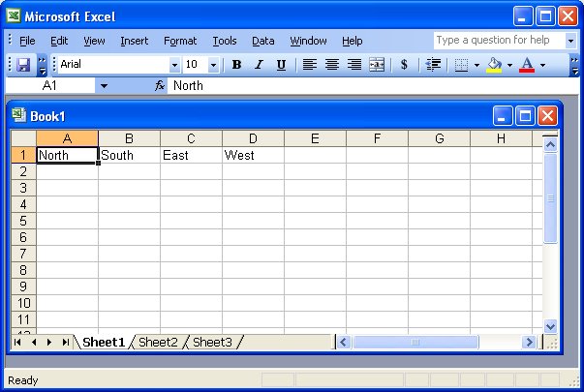The image size is (584, 392).
Task: Open the Insert menu
Action: (134, 41)
